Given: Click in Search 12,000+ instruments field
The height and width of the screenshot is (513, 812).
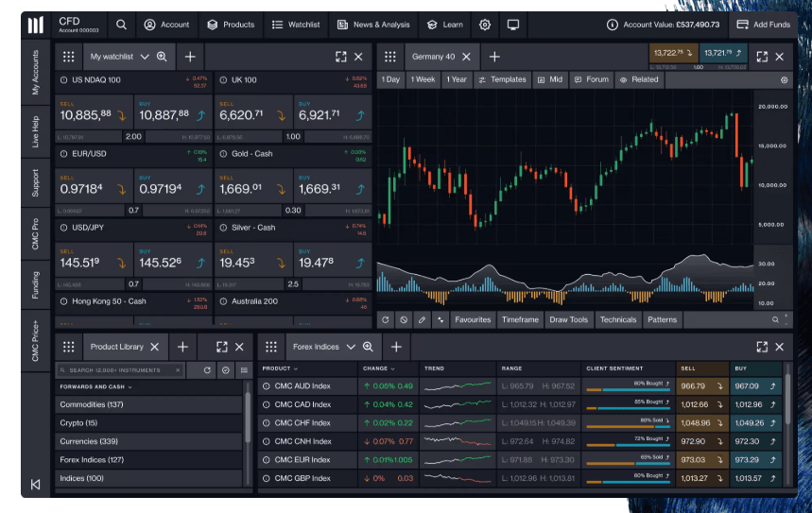Looking at the screenshot, I should point(120,370).
